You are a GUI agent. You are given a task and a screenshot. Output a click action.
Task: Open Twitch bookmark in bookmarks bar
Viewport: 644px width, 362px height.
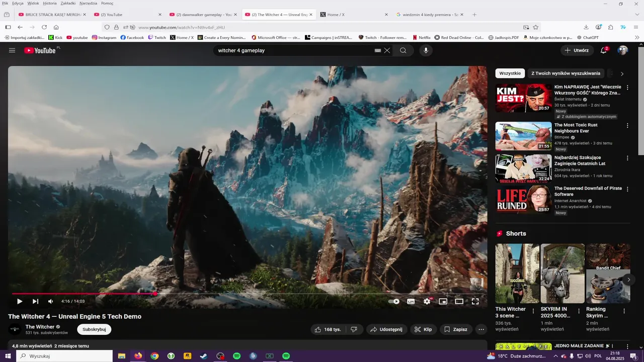[x=157, y=37]
